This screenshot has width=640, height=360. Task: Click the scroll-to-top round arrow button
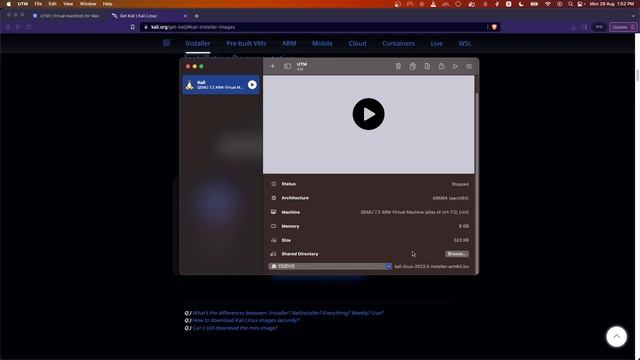tap(616, 336)
